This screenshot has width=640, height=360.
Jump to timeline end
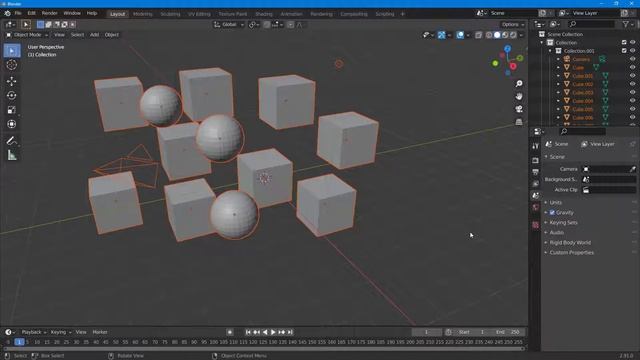tap(290, 332)
